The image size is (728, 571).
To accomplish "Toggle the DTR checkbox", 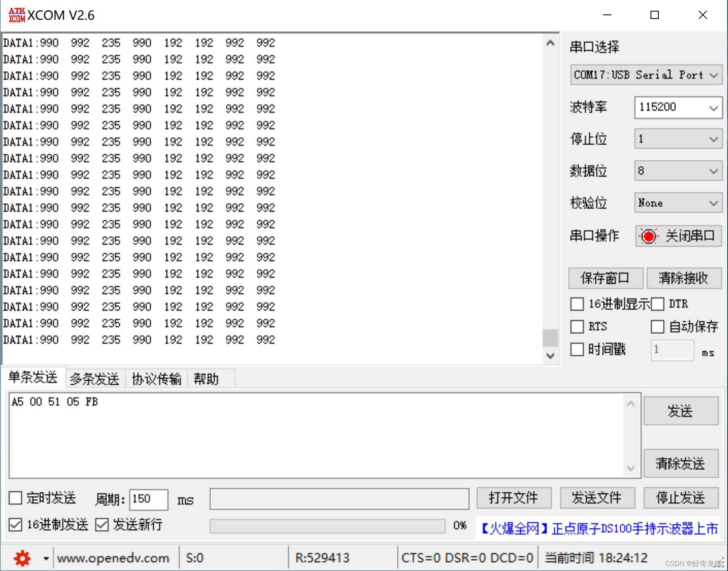I will click(x=658, y=304).
